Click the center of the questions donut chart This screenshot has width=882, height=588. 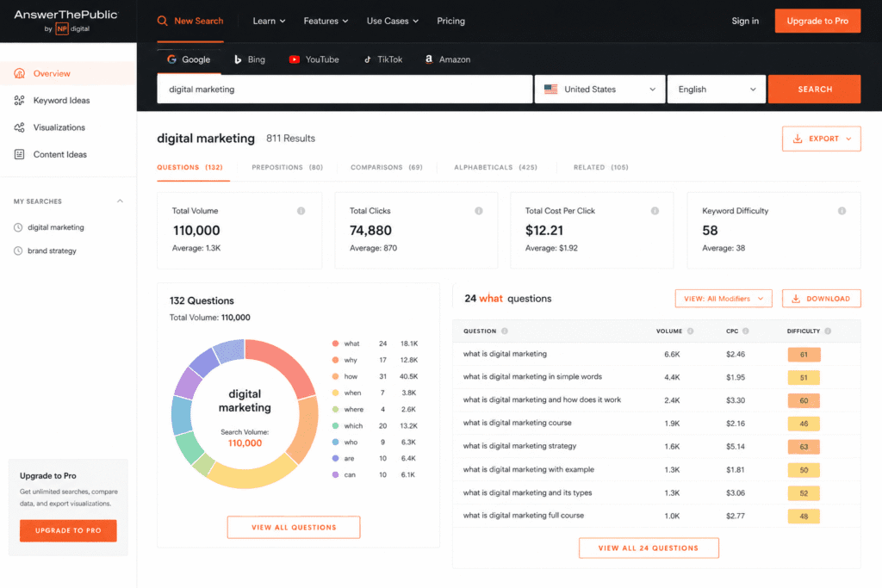click(x=245, y=414)
